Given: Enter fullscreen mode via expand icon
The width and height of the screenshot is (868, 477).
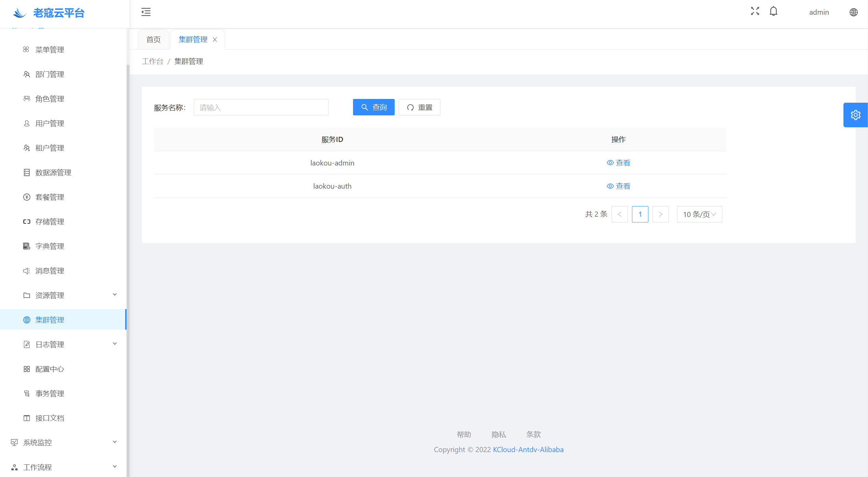Looking at the screenshot, I should pyautogui.click(x=755, y=11).
